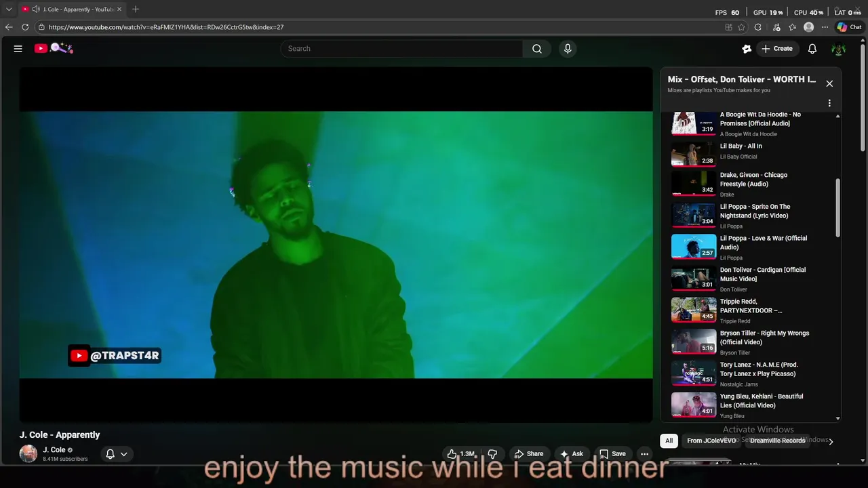Screen dimensions: 868x488
Task: Show more filter chips arrow
Action: pos(831,441)
